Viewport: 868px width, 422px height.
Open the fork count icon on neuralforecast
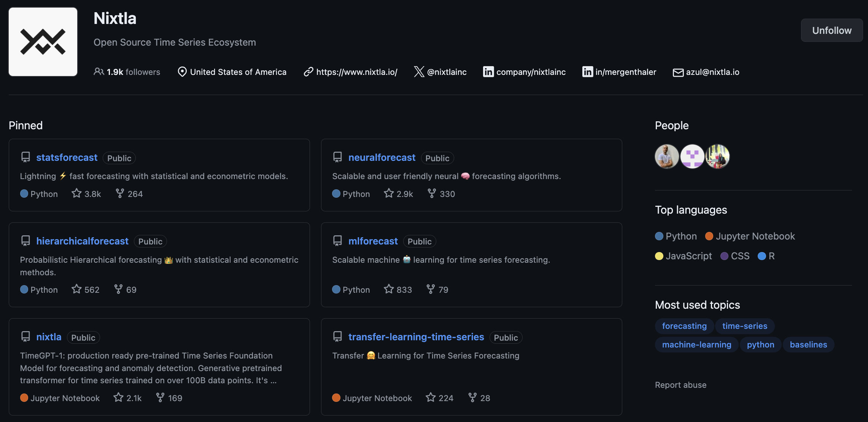pyautogui.click(x=432, y=194)
